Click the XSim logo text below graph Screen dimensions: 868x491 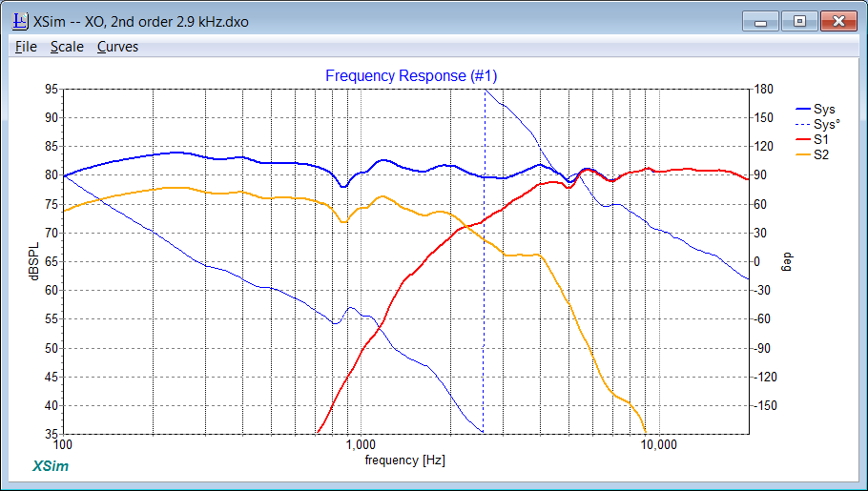51,466
